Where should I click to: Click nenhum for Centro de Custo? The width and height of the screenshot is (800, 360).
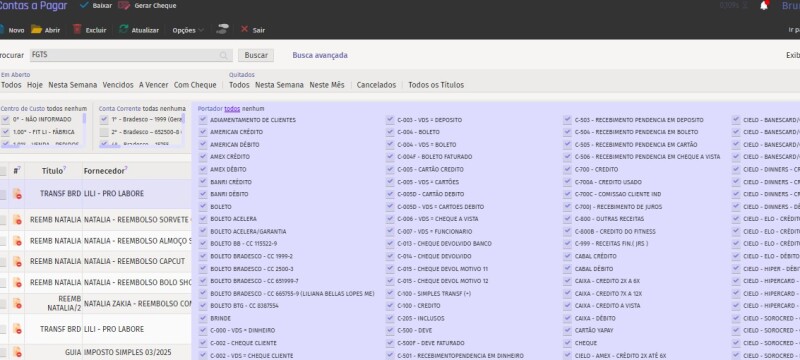75,109
